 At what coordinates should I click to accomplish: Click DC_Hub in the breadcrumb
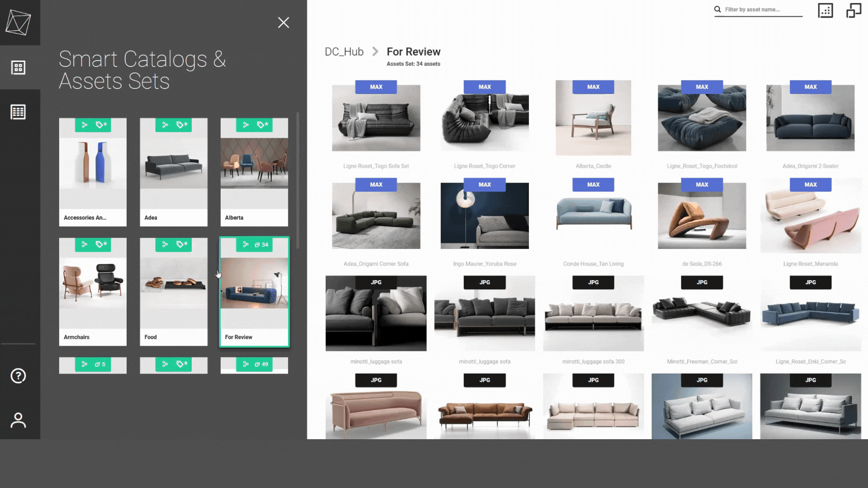[x=344, y=52]
